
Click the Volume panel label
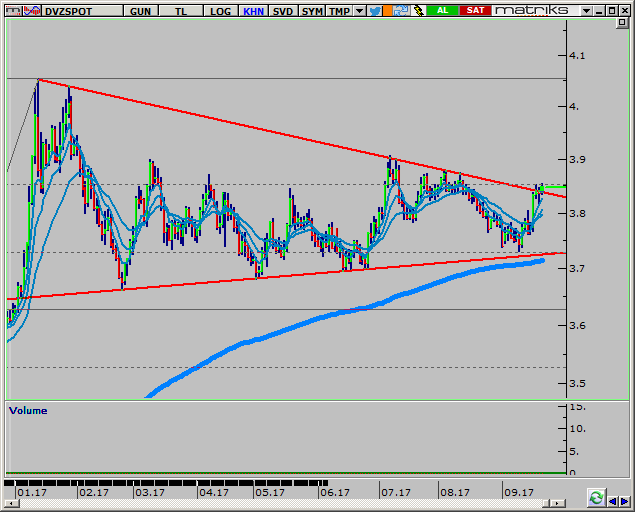(x=28, y=411)
